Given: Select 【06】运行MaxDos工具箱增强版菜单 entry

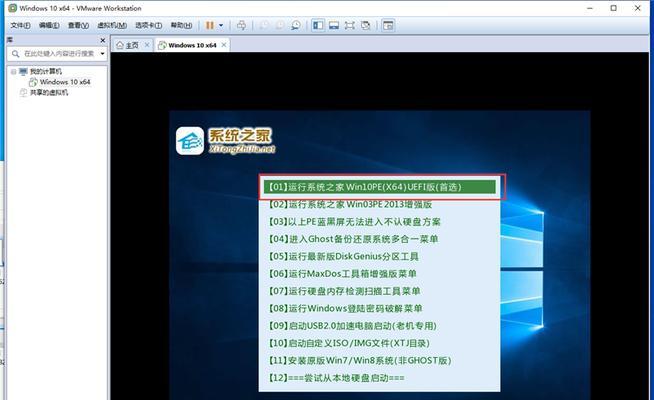Looking at the screenshot, I should point(342,274).
